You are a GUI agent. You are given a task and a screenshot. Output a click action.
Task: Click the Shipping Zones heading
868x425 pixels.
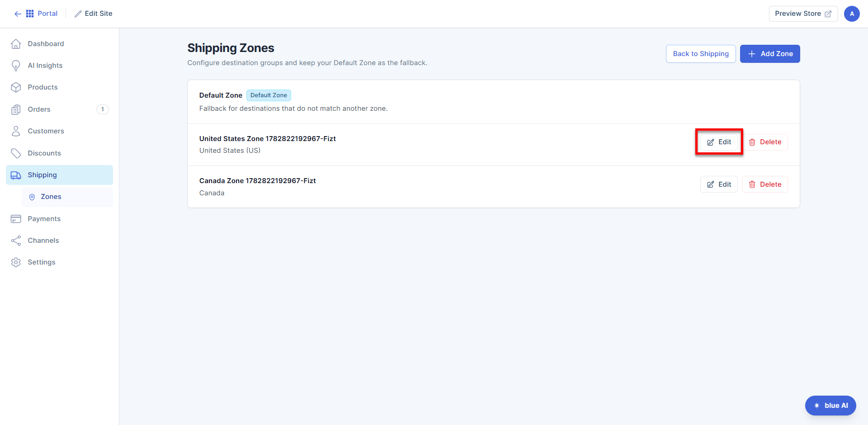tap(231, 48)
